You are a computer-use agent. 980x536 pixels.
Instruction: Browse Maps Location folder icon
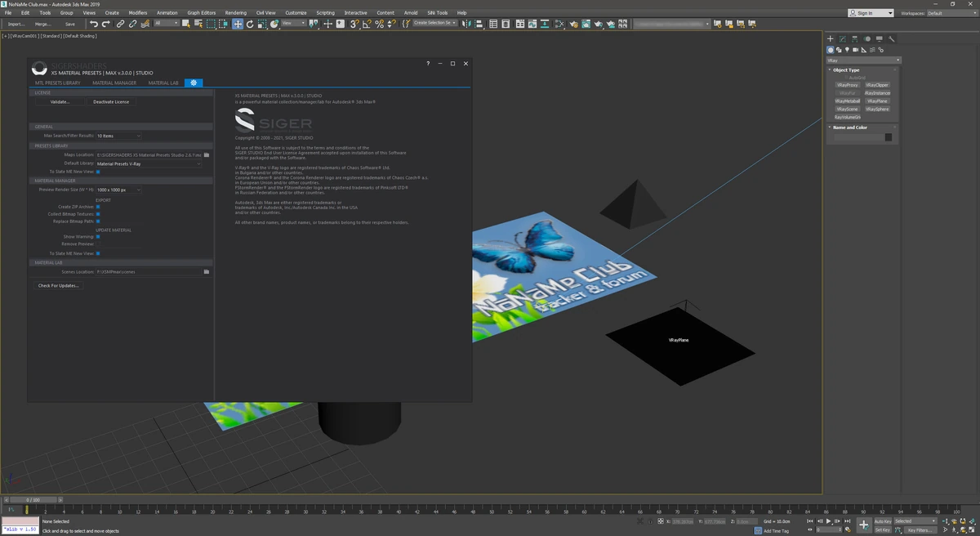[x=207, y=154]
